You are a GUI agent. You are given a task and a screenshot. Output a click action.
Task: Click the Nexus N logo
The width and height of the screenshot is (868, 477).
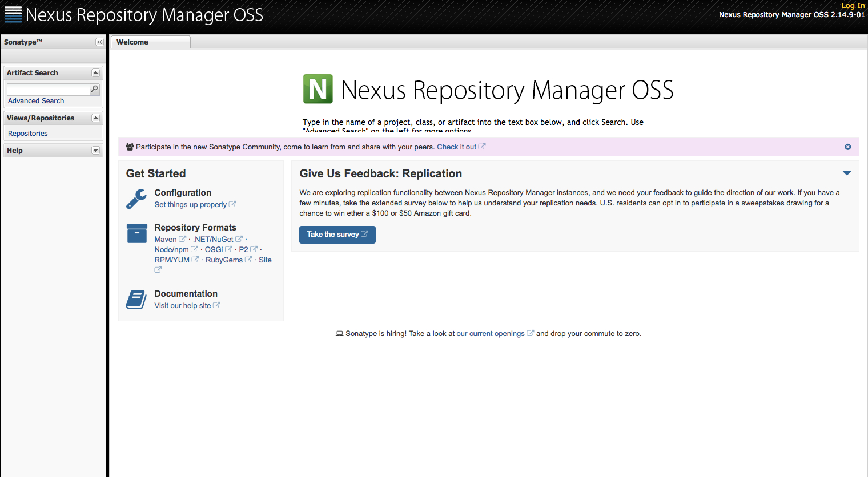coord(318,89)
